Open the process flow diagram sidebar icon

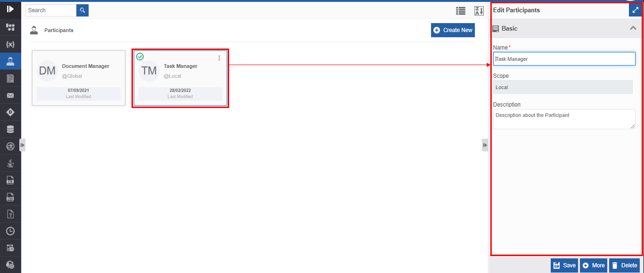pyautogui.click(x=10, y=27)
